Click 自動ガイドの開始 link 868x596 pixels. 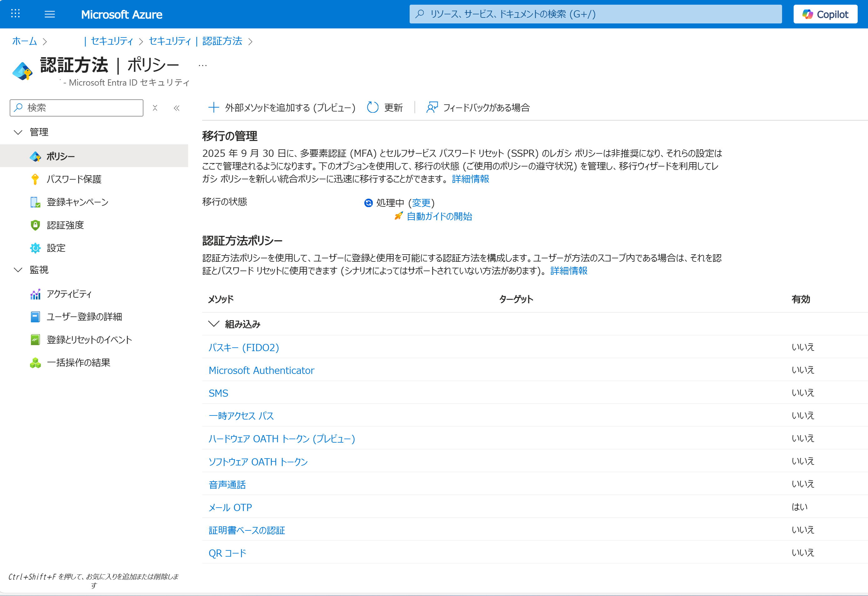click(x=439, y=216)
